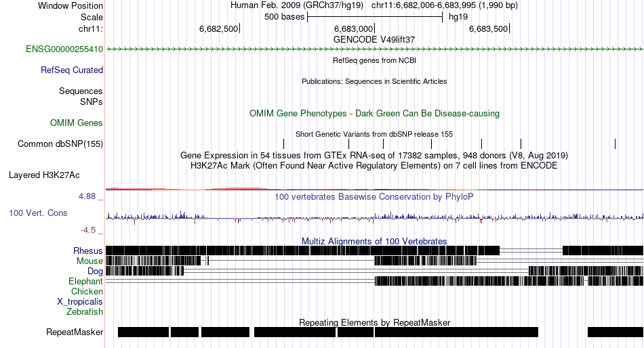Click the chr11:6,682,006-6,683,995 position text
Screen dimensions: 644x348
424,5
